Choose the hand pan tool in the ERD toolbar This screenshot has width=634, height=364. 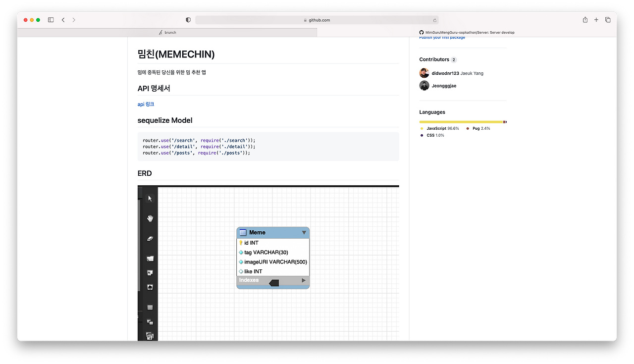[x=150, y=218]
